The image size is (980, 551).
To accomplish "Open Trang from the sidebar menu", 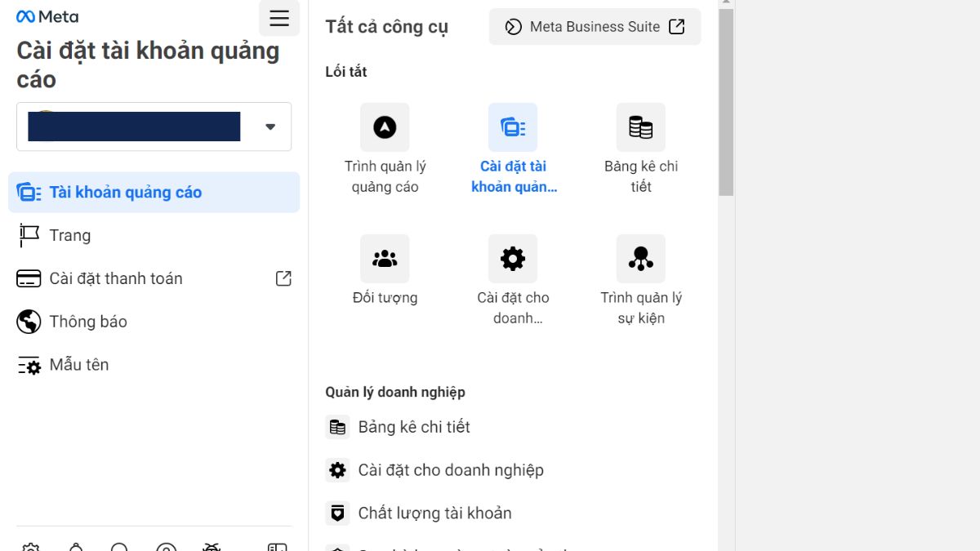I will 69,235.
